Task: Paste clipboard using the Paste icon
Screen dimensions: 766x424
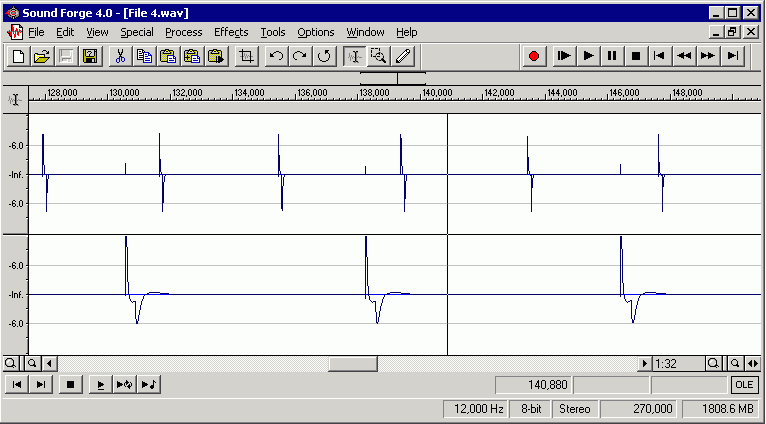Action: click(x=168, y=56)
